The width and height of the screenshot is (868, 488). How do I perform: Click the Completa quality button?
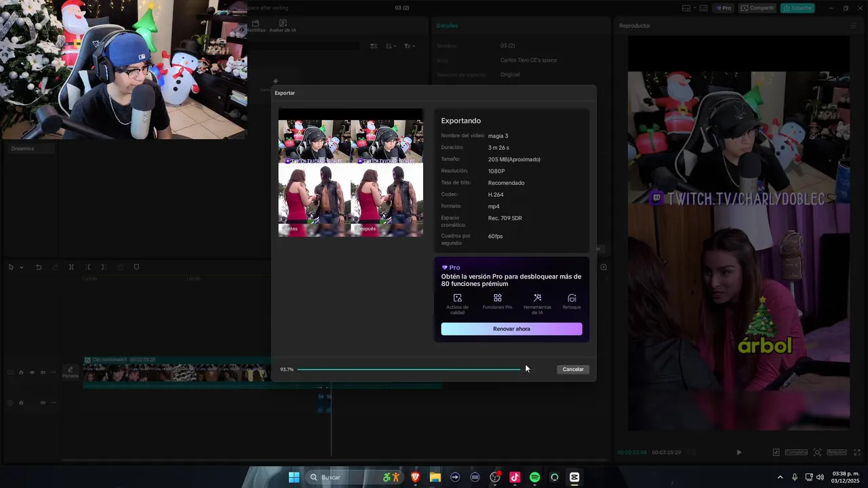[796, 452]
